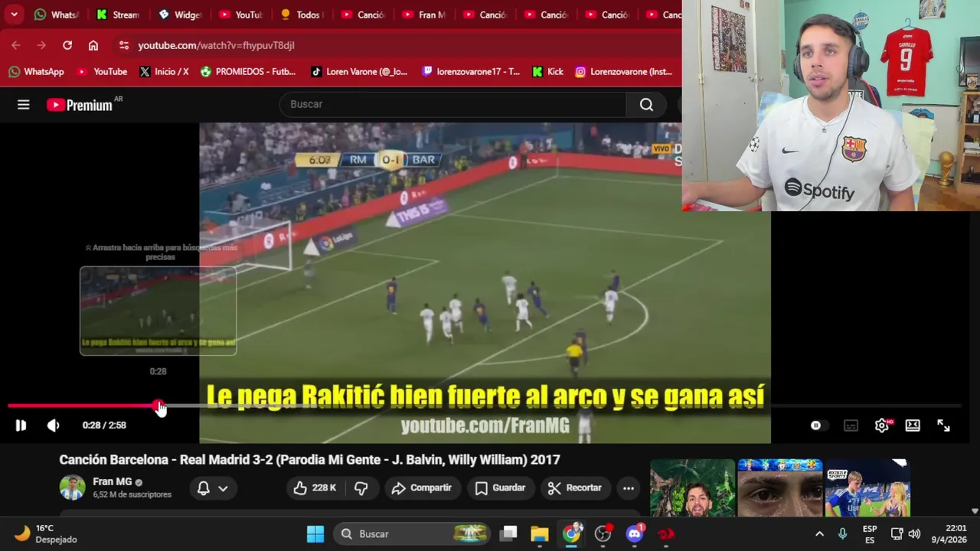This screenshot has height=551, width=980.
Task: Show hidden system tray icons chevron
Action: pos(819,534)
